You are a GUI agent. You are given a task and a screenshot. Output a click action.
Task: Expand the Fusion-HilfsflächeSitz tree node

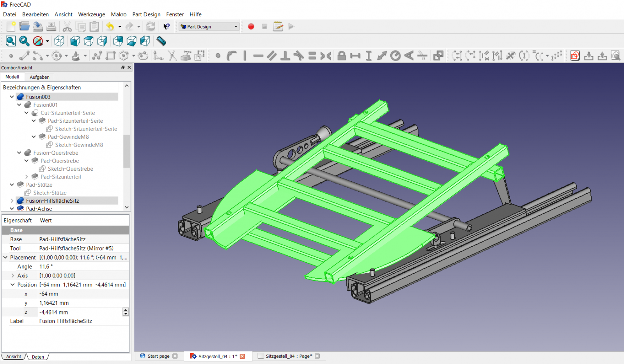pyautogui.click(x=12, y=201)
